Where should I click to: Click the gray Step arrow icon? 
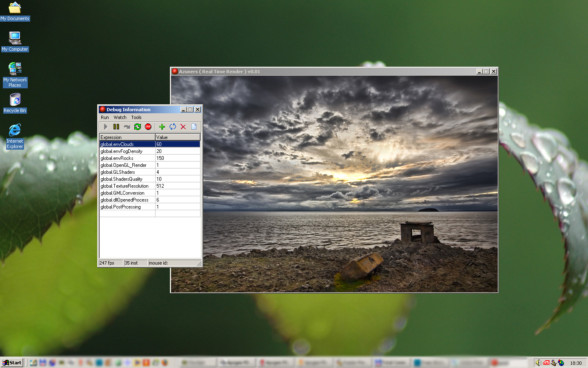(x=127, y=127)
